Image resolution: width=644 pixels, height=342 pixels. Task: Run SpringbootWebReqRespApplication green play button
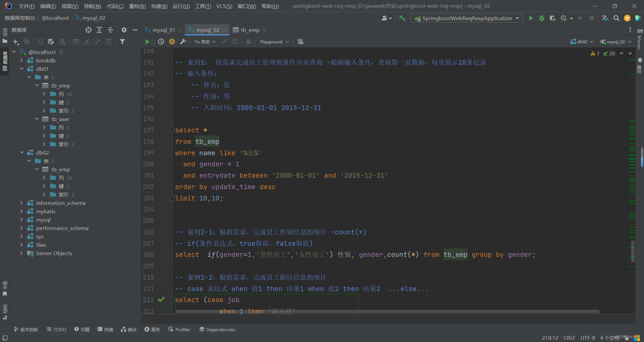[x=531, y=18]
